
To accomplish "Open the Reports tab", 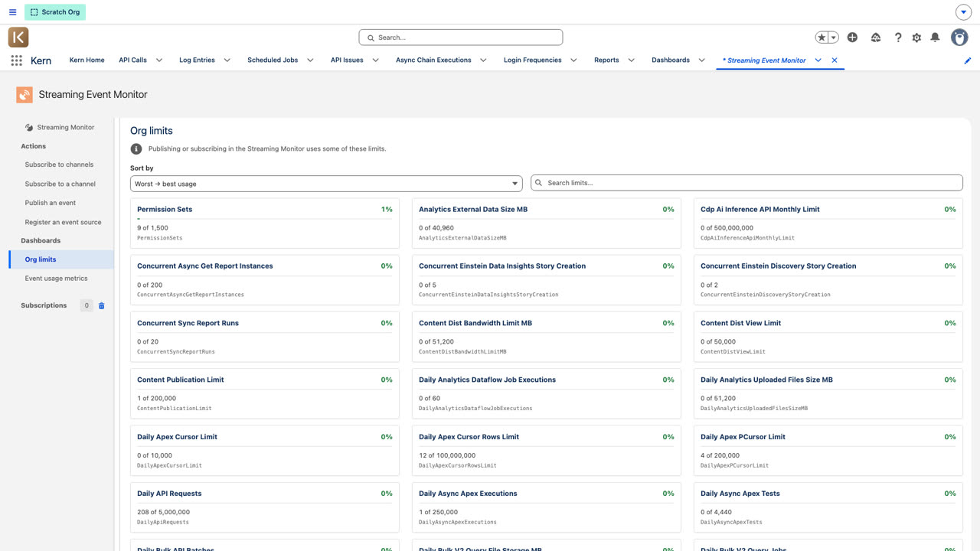I will click(x=606, y=60).
